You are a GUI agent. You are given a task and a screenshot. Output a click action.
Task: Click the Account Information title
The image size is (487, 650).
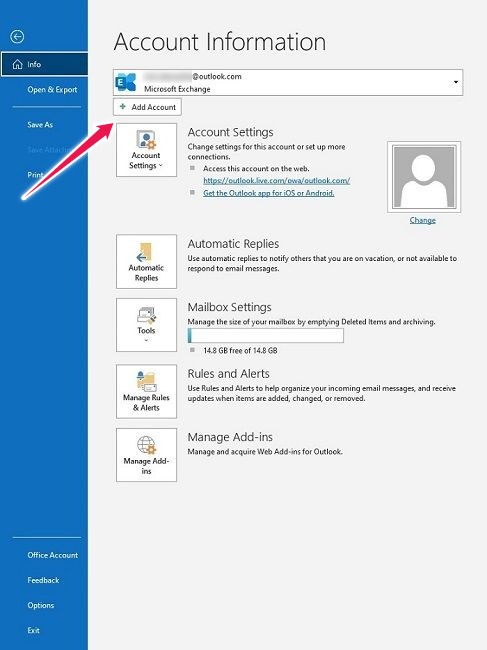coord(220,42)
